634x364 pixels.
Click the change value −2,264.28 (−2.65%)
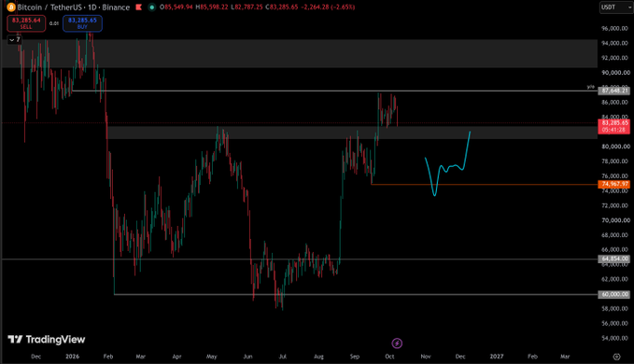click(x=328, y=7)
